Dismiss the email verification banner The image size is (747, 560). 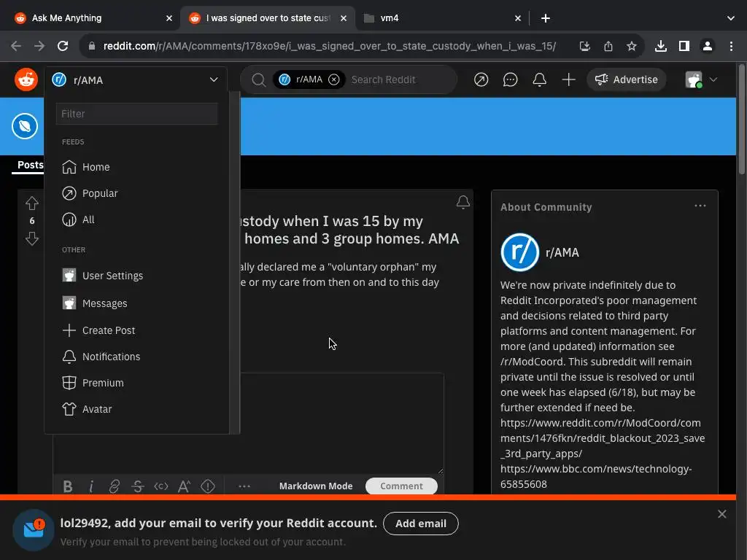pos(721,514)
